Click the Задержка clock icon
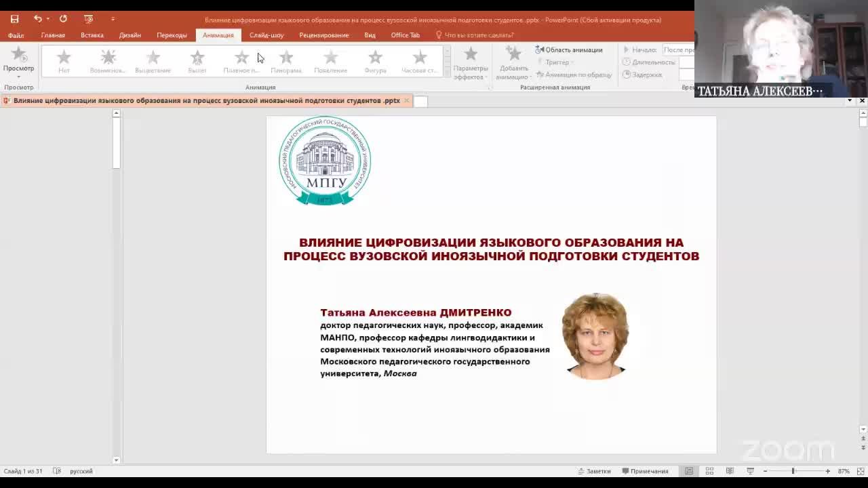 (x=627, y=75)
